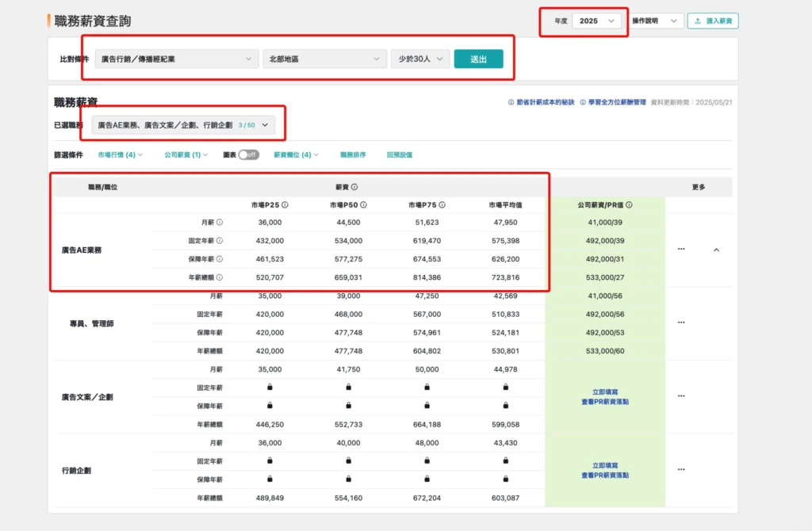Click the 職務排序 link
The height and width of the screenshot is (531, 812).
tap(353, 155)
